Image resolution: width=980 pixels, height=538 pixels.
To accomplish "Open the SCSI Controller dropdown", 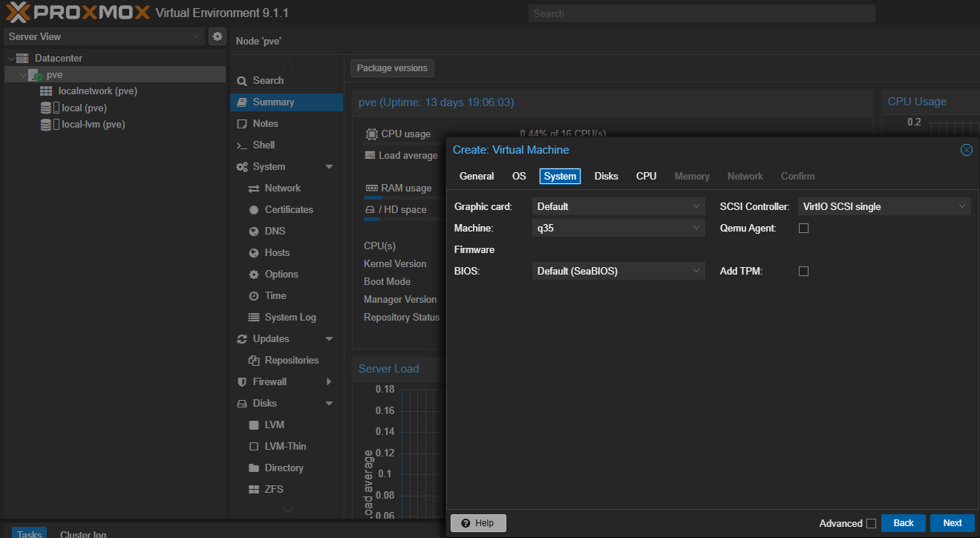I will 884,206.
